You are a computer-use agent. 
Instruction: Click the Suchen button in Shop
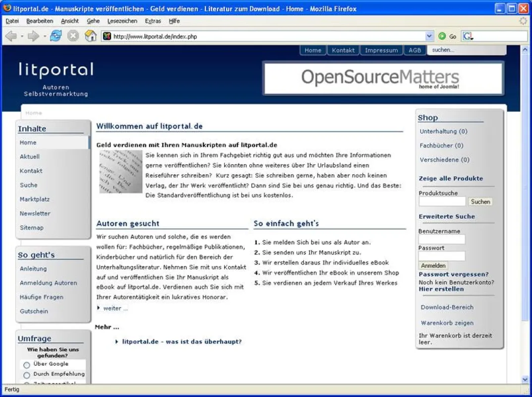(480, 202)
